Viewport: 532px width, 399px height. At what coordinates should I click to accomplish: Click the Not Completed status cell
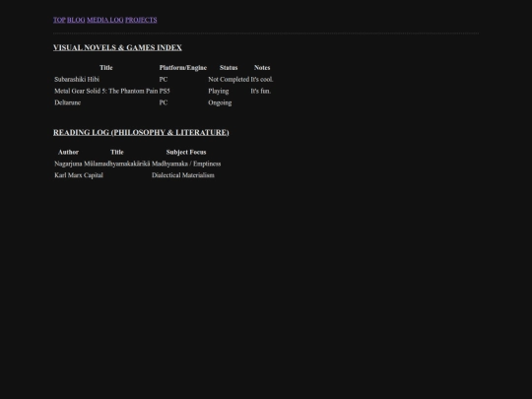point(229,80)
